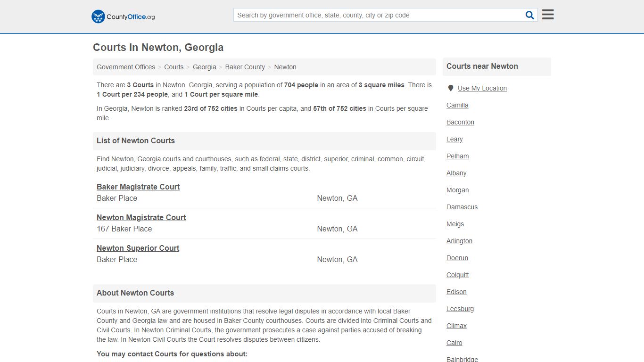This screenshot has width=644, height=362.
Task: View courts near Albany
Action: 456,173
